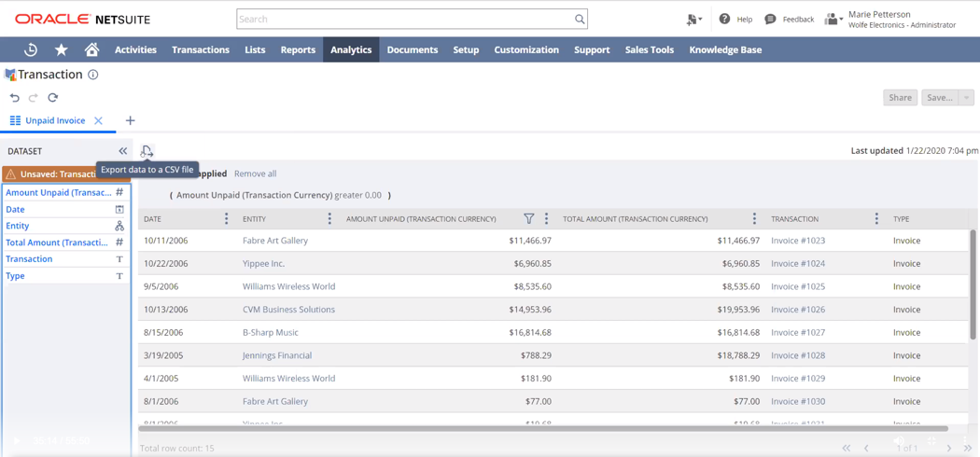Click the refresh icon under Transaction
The width and height of the screenshot is (980, 457).
pos(53,98)
